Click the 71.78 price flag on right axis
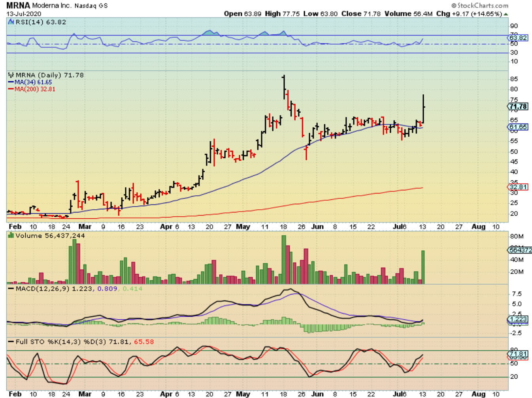532x398 pixels. coord(518,107)
